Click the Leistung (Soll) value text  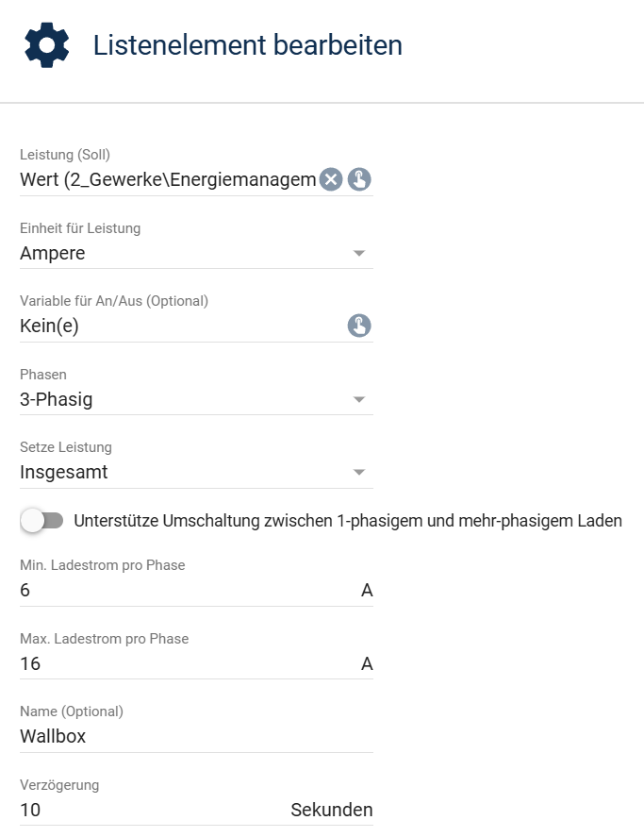[x=168, y=179]
